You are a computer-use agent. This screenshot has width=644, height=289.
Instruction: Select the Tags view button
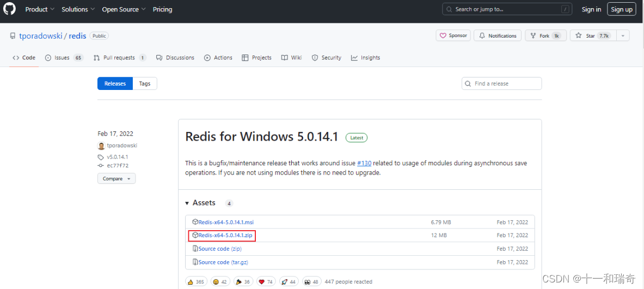pyautogui.click(x=145, y=83)
